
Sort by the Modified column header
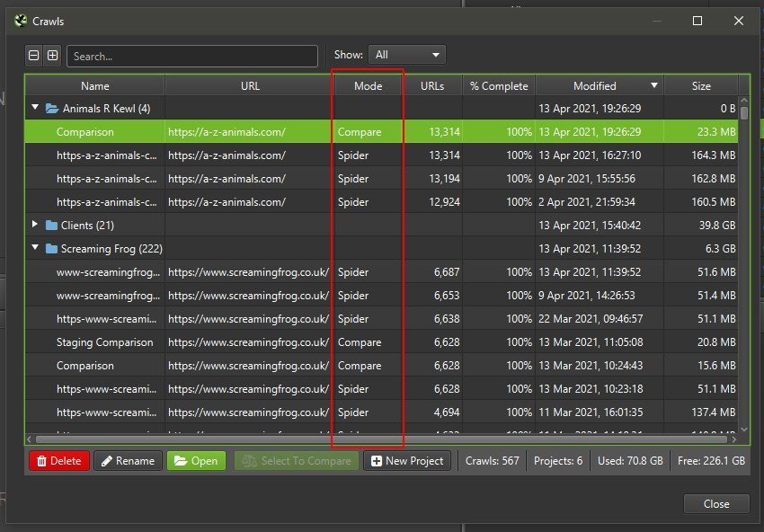595,86
